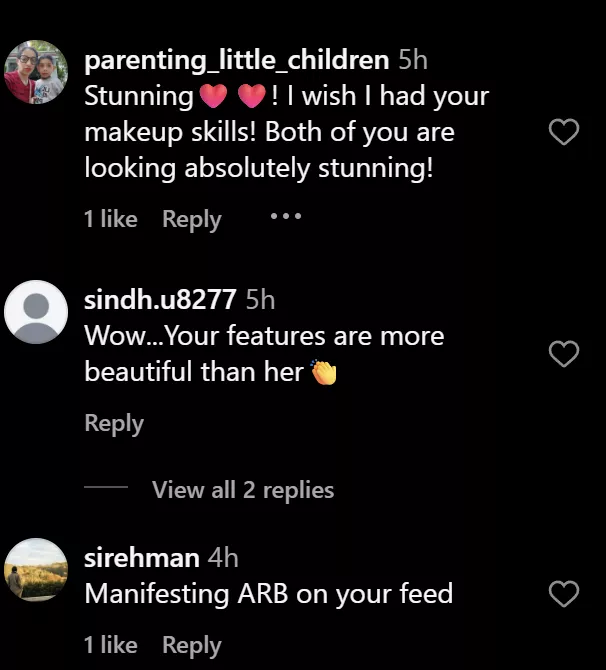Like sirehman's comment with the heart
This screenshot has height=670, width=606.
565,595
